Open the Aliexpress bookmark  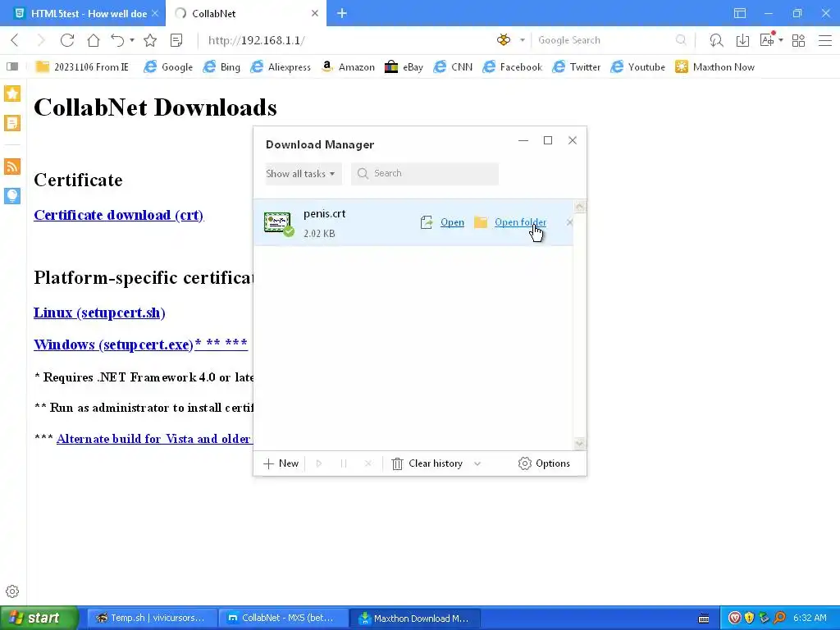point(281,66)
